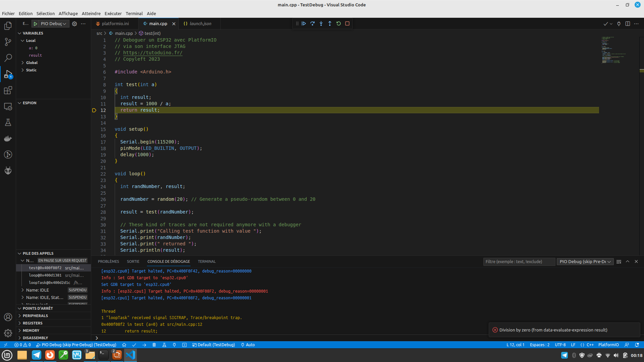Open the Terminal menu

pyautogui.click(x=134, y=13)
